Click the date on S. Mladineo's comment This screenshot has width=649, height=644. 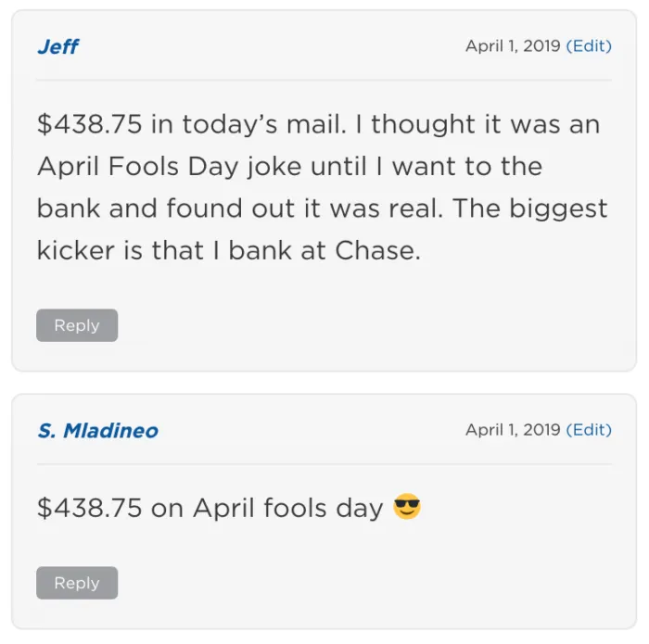[x=512, y=430]
